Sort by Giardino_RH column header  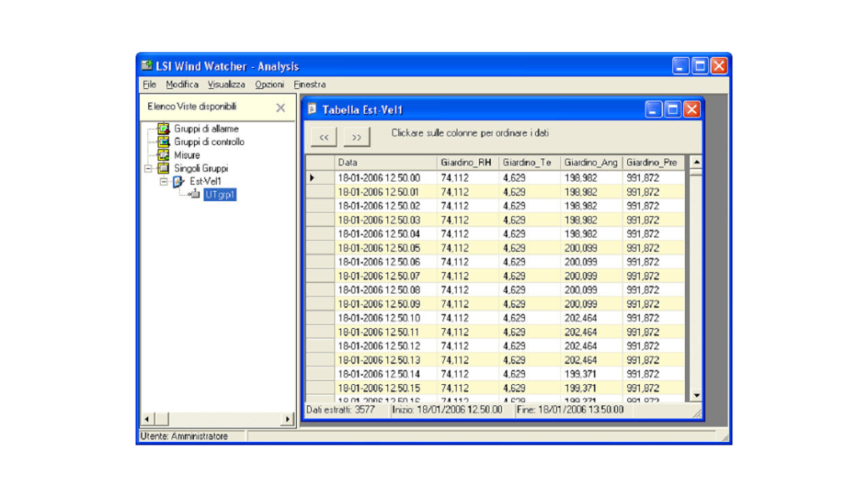[466, 162]
